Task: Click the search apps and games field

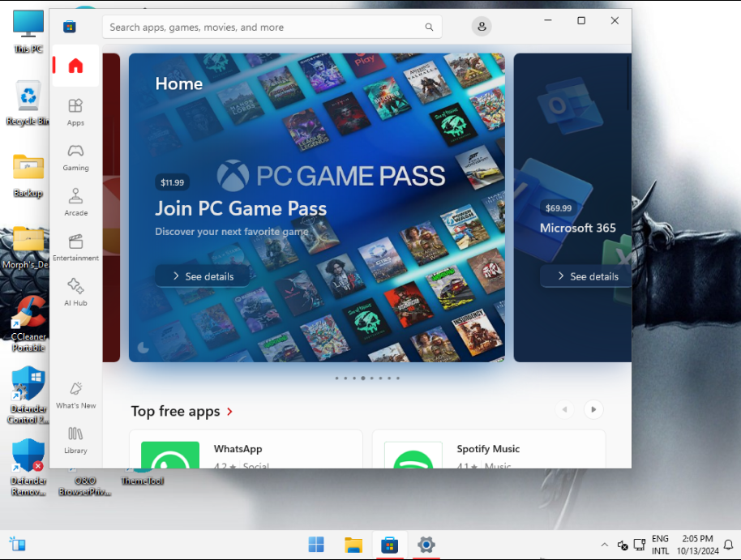Action: [x=272, y=27]
